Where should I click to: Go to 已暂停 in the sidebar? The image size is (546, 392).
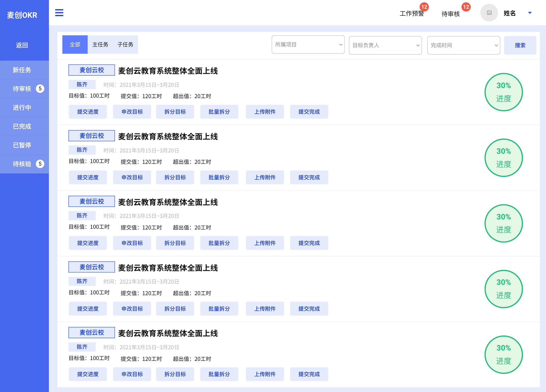click(x=22, y=145)
